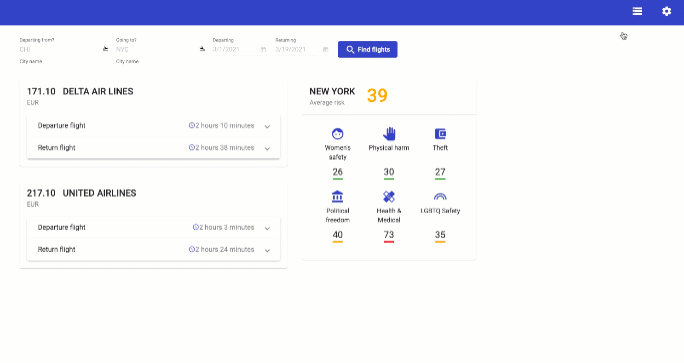Image resolution: width=684 pixels, height=363 pixels.
Task: Click the clock icon by 2 hours 24 minutes
Action: pos(192,249)
